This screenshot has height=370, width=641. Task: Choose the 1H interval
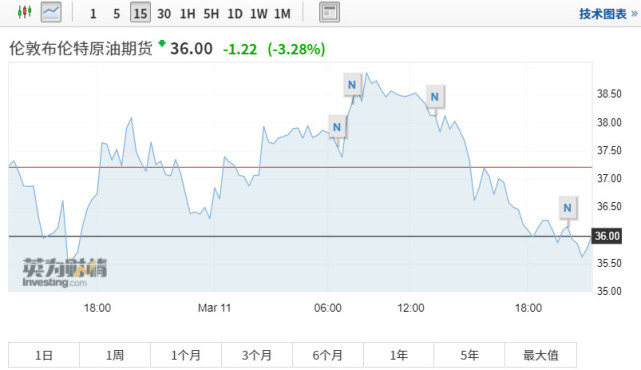point(188,14)
